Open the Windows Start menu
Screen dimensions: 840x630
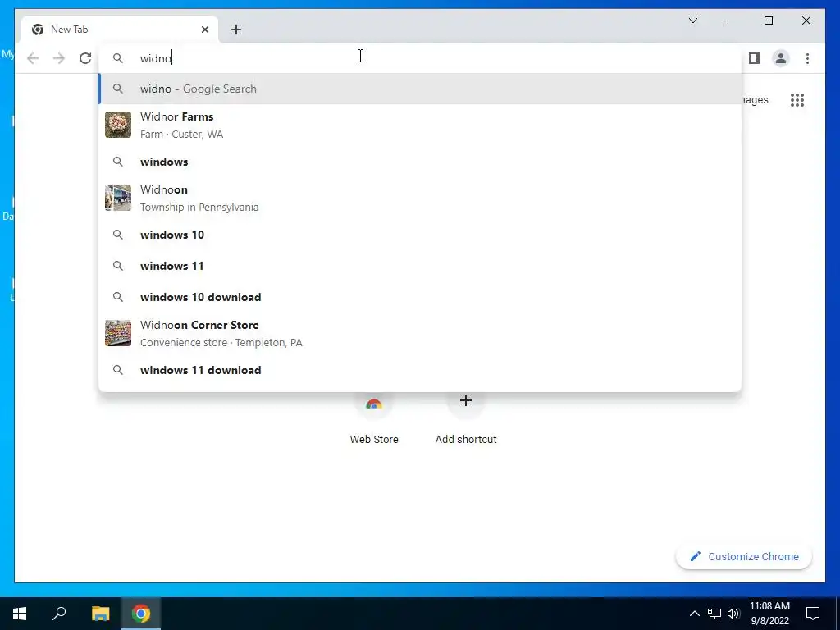[x=20, y=614]
